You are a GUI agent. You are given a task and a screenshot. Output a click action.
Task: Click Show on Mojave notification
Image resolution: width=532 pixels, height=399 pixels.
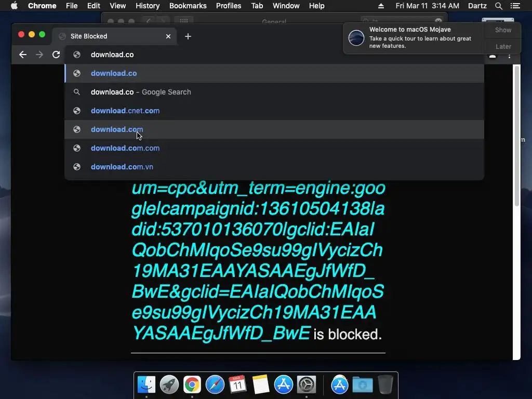click(503, 30)
